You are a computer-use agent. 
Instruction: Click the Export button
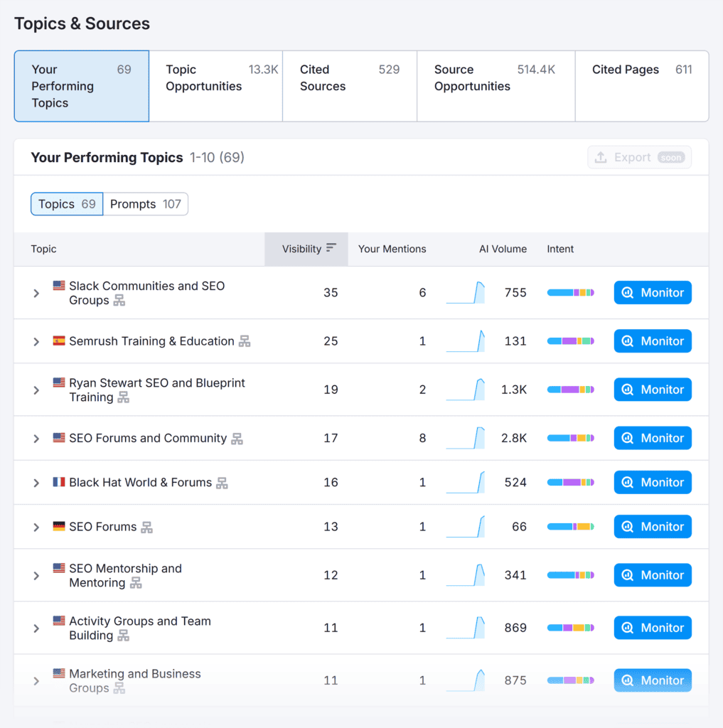(x=639, y=157)
